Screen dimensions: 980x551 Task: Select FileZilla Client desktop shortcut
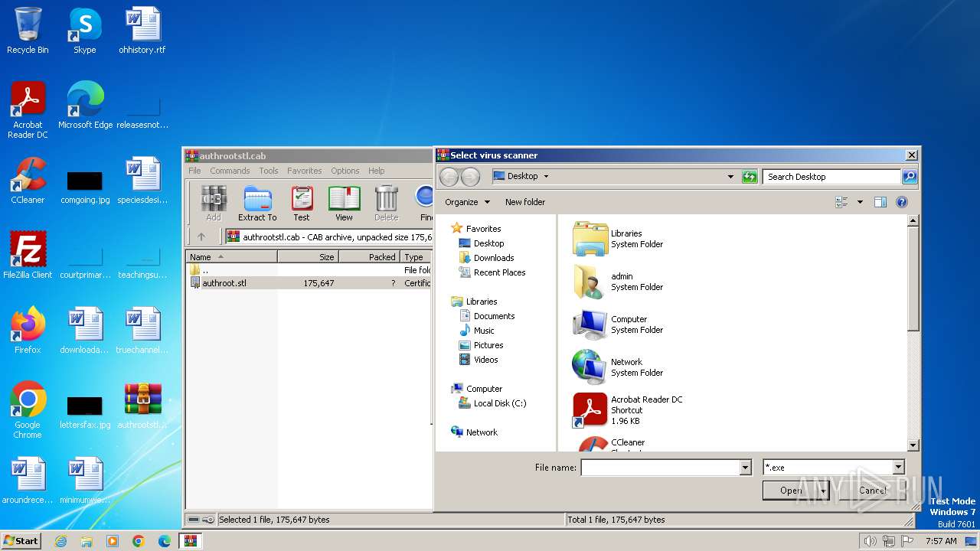click(x=28, y=256)
